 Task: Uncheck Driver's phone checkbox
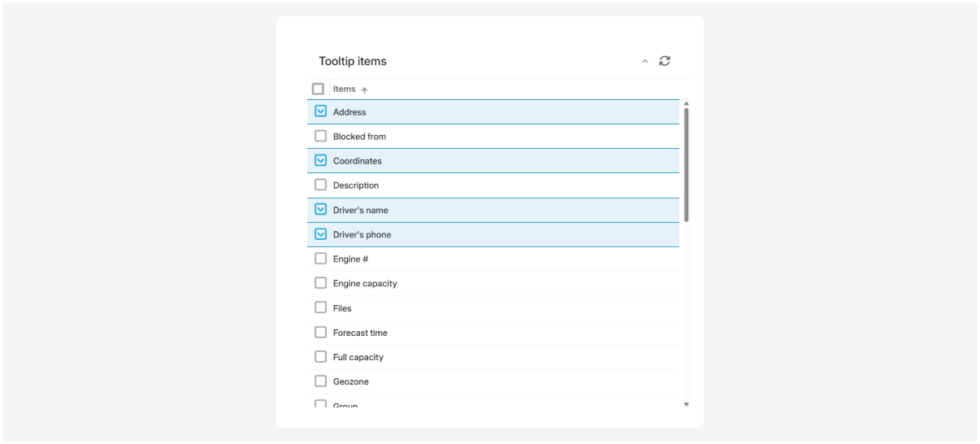click(320, 234)
